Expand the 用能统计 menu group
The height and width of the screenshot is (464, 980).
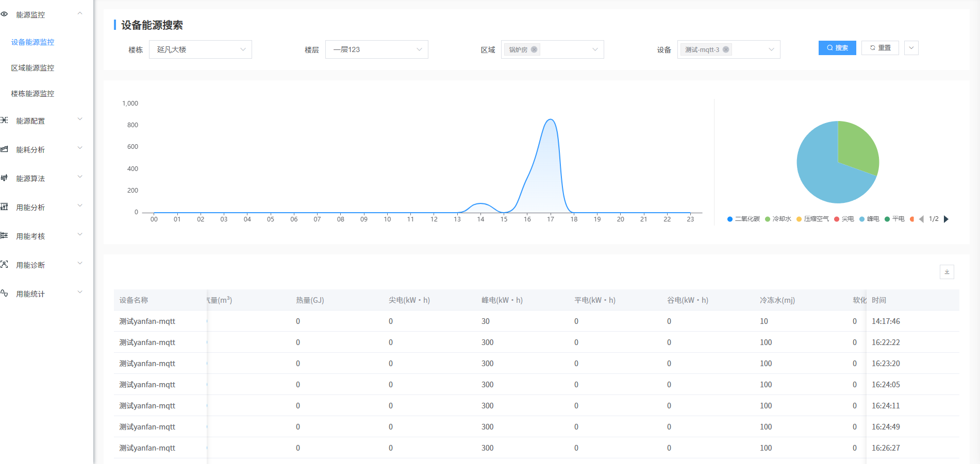point(80,293)
